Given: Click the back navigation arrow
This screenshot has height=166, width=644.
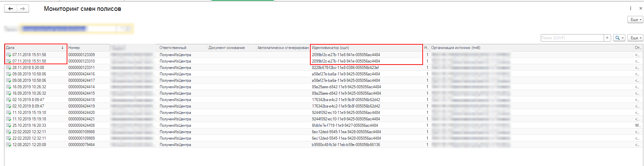Looking at the screenshot, I should pos(10,9).
